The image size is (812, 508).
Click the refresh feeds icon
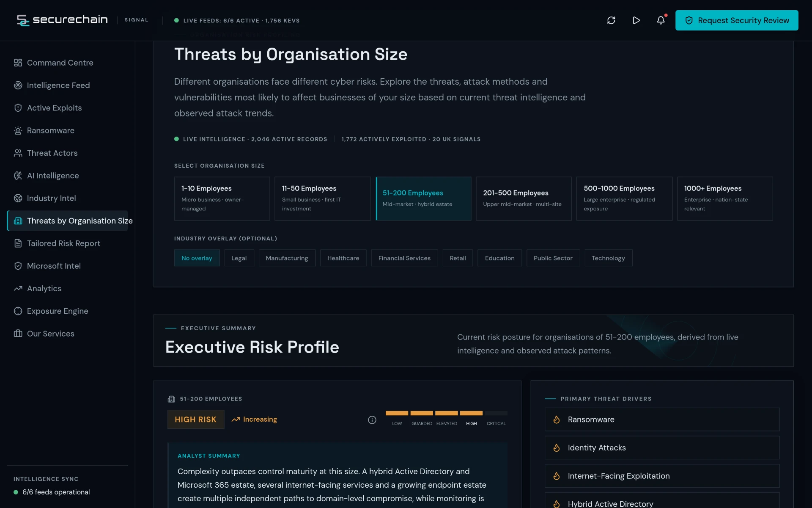coord(611,20)
